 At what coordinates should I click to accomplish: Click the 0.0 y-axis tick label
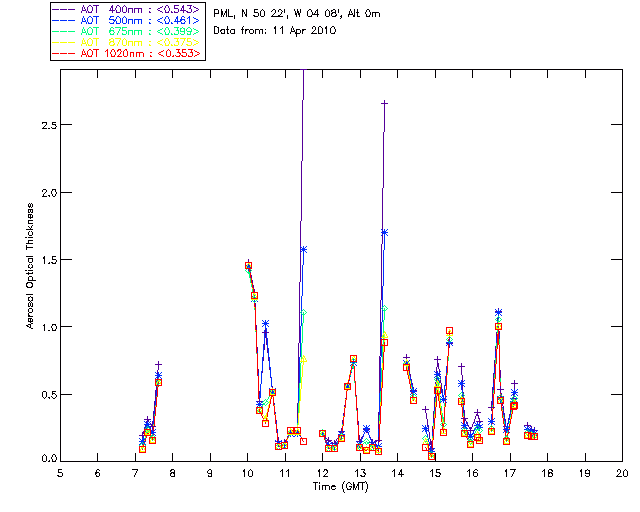[x=43, y=461]
